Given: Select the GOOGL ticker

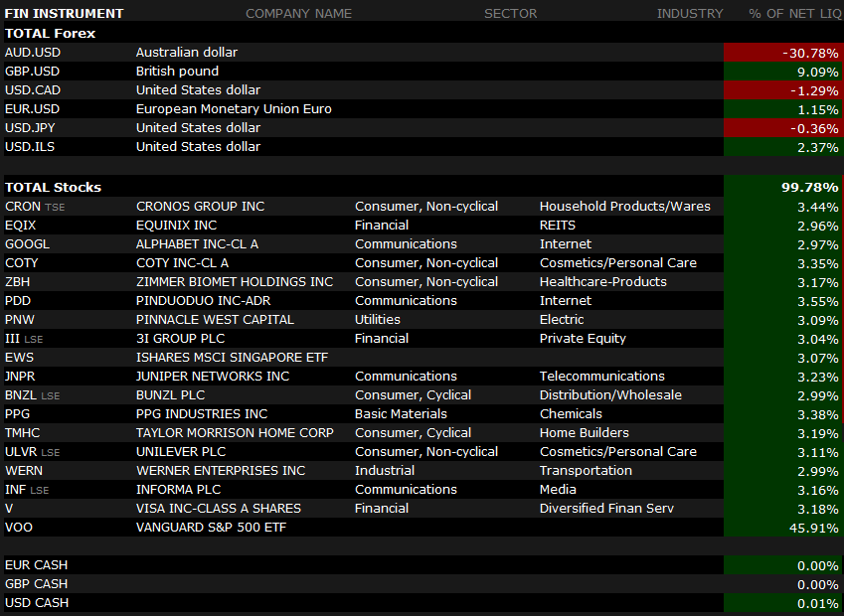Looking at the screenshot, I should point(27,243).
